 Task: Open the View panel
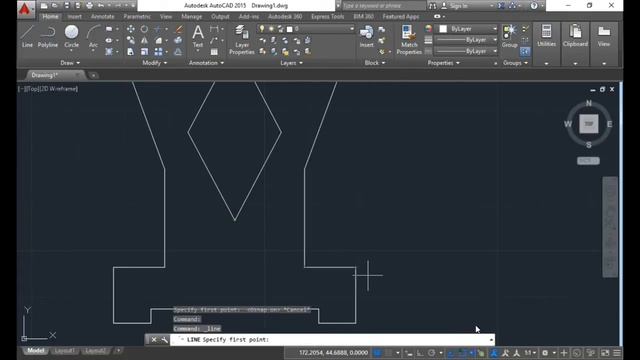click(x=604, y=36)
